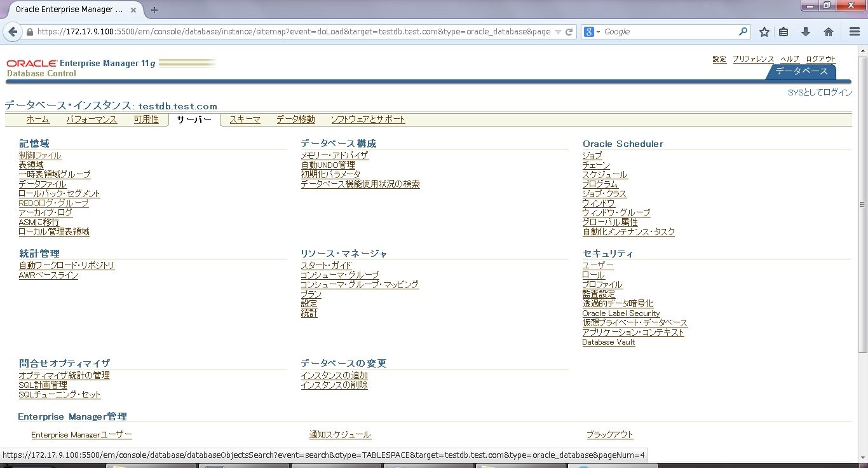
Task: Open the ASMに移行 link
Action: [39, 222]
